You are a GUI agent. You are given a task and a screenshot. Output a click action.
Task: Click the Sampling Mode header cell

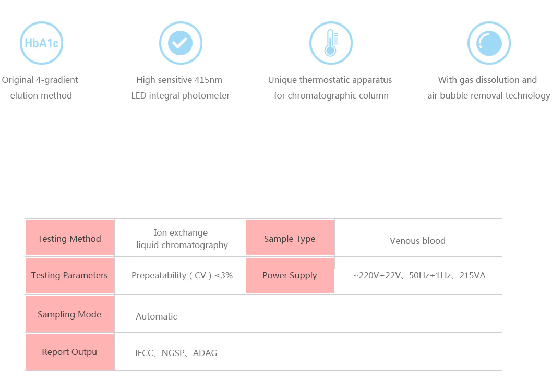tap(70, 314)
